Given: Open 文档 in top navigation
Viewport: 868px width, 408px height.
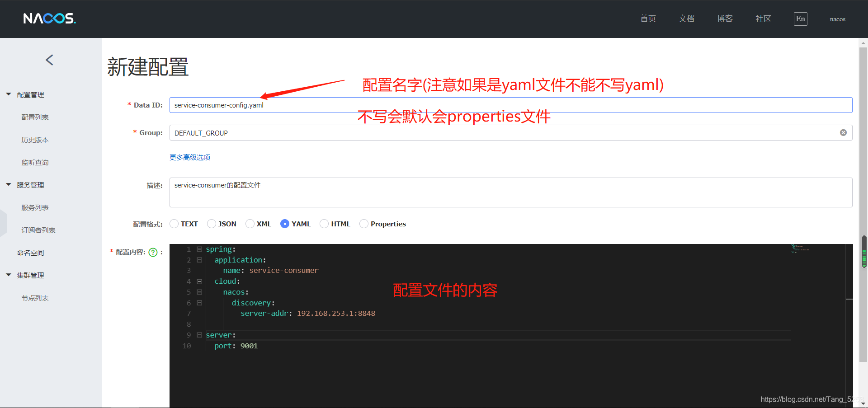Looking at the screenshot, I should pyautogui.click(x=686, y=19).
